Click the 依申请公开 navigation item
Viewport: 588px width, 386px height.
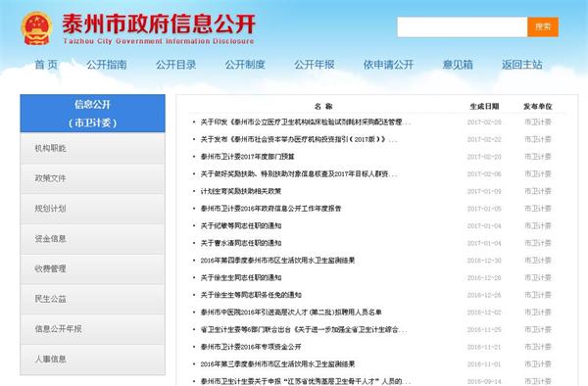click(388, 65)
